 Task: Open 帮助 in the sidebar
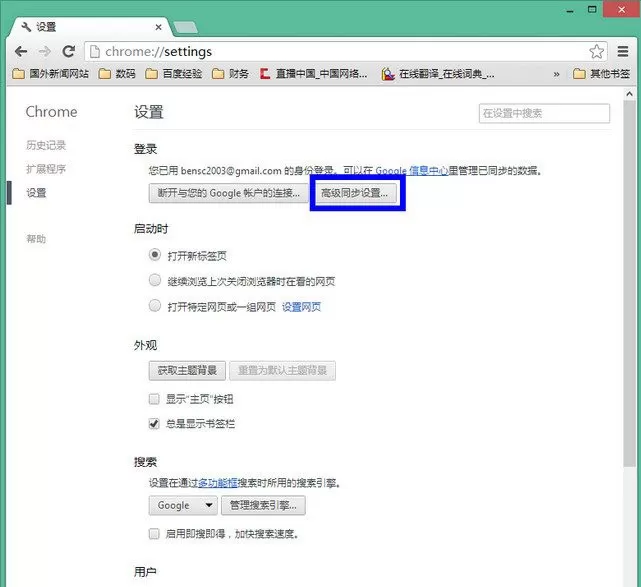coord(36,238)
